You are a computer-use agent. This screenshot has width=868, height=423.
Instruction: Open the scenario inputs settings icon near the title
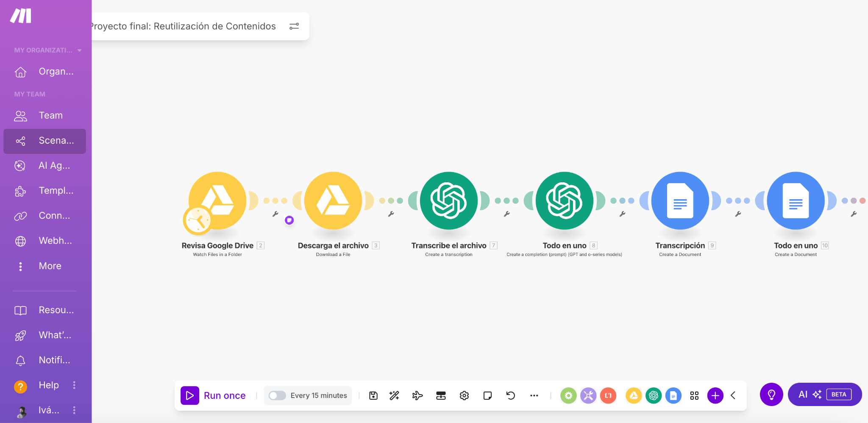[x=294, y=26]
